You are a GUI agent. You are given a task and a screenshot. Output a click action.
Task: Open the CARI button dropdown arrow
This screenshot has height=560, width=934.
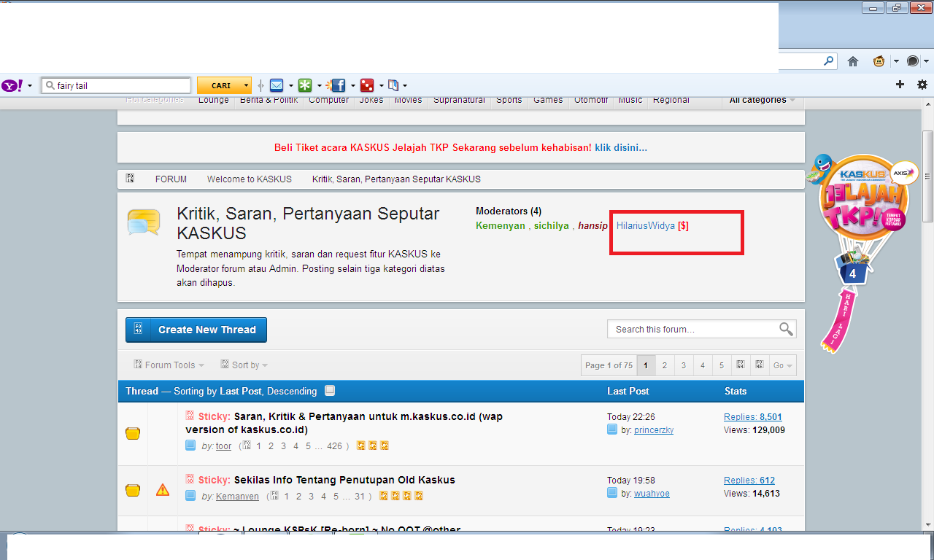[247, 86]
